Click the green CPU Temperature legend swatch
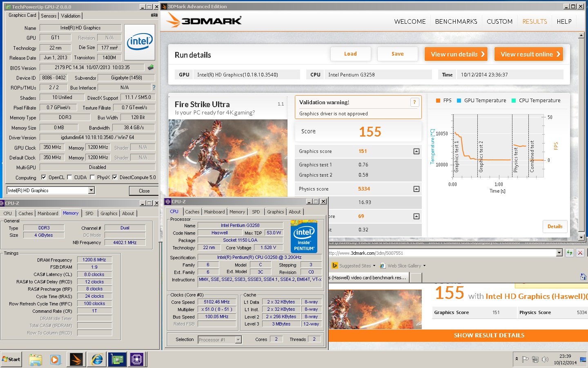The width and height of the screenshot is (588, 368). pyautogui.click(x=514, y=101)
